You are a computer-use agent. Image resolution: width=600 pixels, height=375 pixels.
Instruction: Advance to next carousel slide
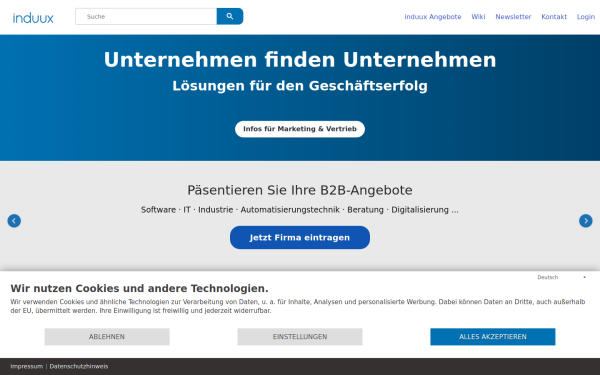point(585,221)
